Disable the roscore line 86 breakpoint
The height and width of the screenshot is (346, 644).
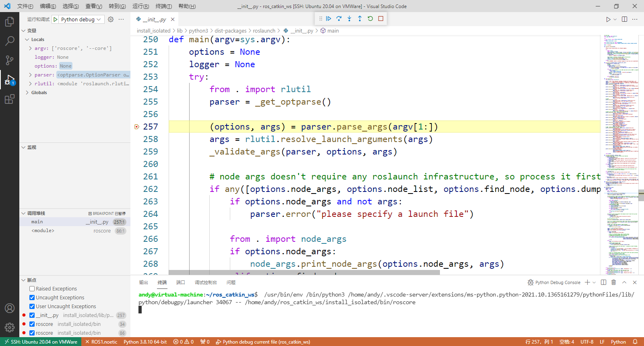click(32, 333)
